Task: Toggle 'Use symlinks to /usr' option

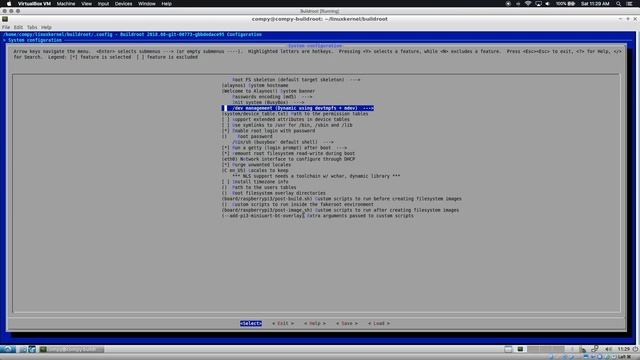Action: pos(287,125)
